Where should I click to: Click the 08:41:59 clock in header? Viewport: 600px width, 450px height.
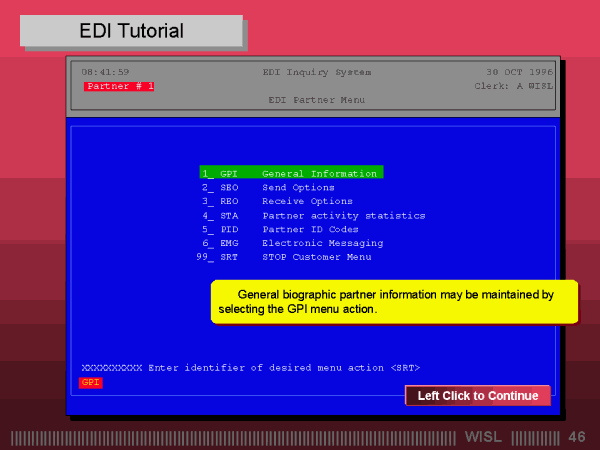[x=105, y=72]
